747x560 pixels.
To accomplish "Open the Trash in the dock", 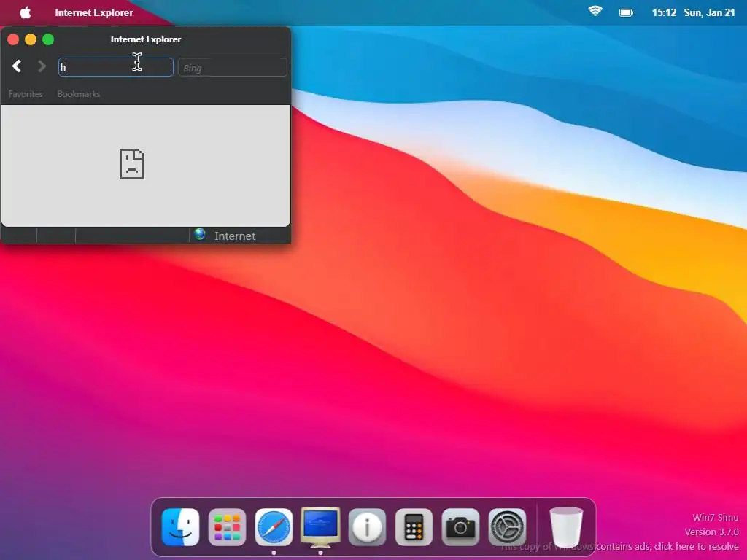I will [x=566, y=527].
